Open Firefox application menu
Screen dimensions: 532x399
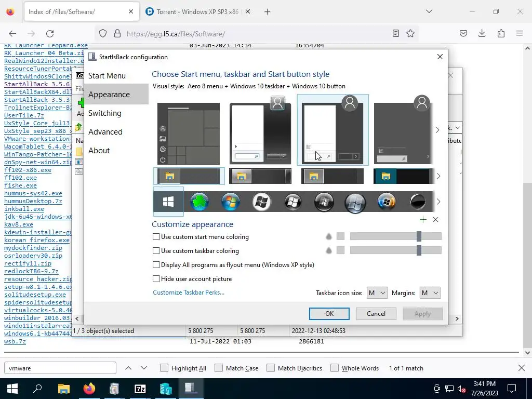(520, 33)
